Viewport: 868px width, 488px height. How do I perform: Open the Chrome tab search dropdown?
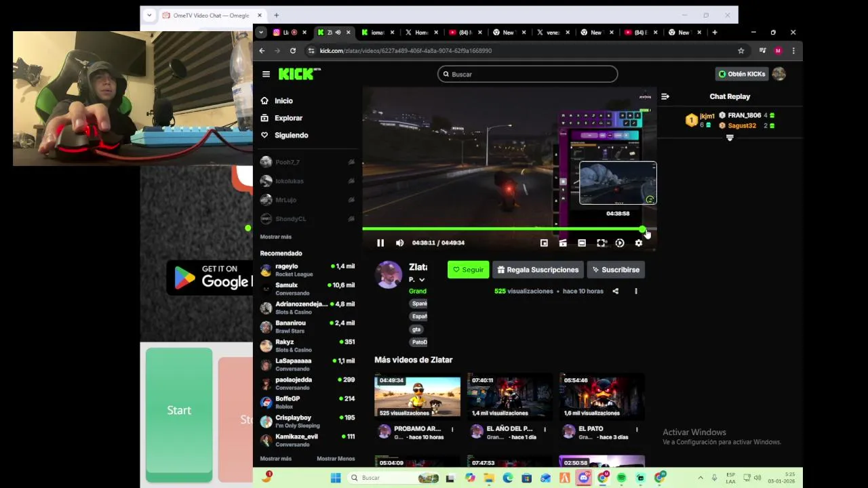[x=261, y=33]
